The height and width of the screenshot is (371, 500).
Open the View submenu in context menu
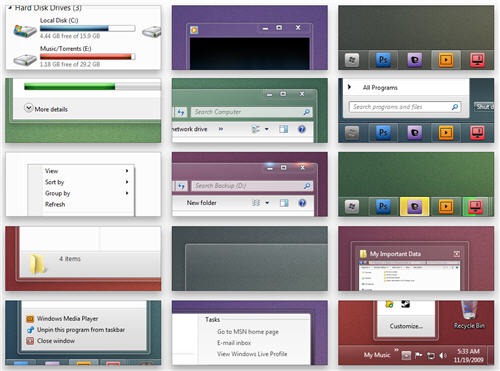coord(82,171)
